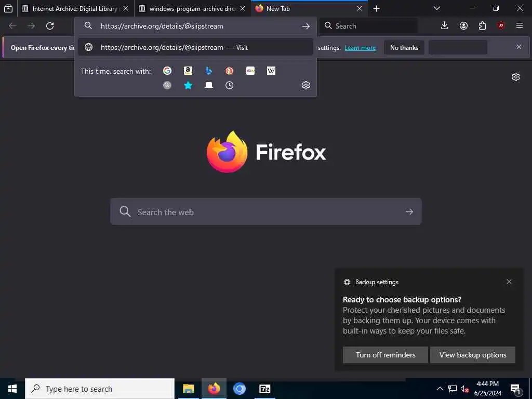Search this time with Wikipedia
The image size is (532, 399).
pyautogui.click(x=271, y=71)
